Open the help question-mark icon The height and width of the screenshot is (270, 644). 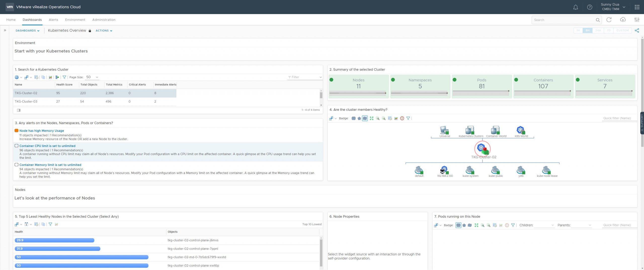pyautogui.click(x=590, y=7)
